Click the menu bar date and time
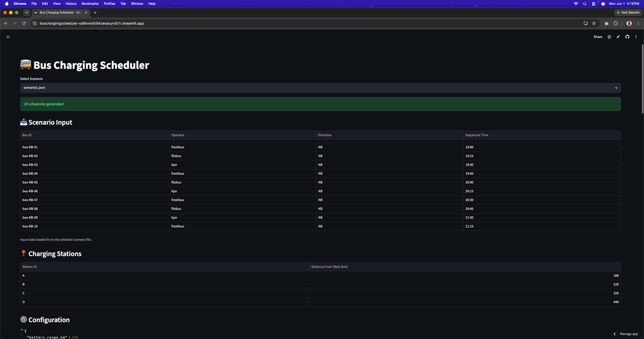Viewport: 644px width, 339px height. tap(624, 4)
